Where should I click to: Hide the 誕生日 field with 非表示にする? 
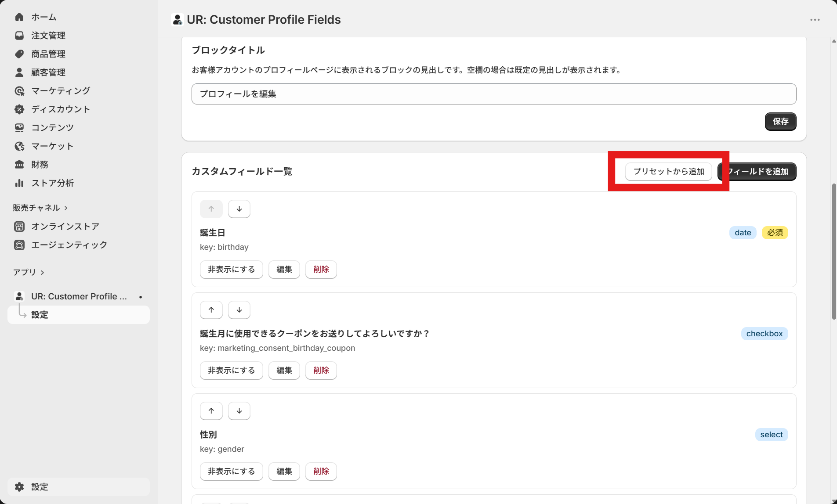232,270
